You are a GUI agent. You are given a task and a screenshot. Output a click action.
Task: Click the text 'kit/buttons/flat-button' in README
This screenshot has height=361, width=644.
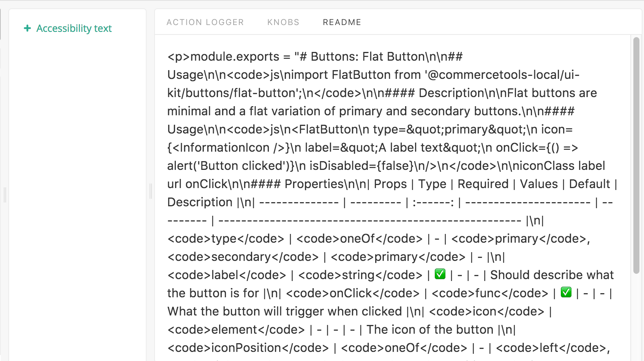(232, 93)
